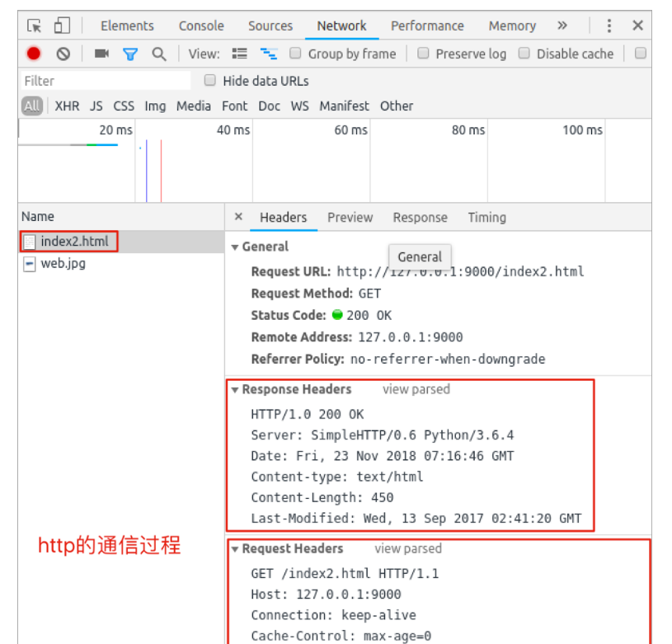Image resolution: width=672 pixels, height=644 pixels.
Task: Filter requests by Img
Action: coord(155,106)
